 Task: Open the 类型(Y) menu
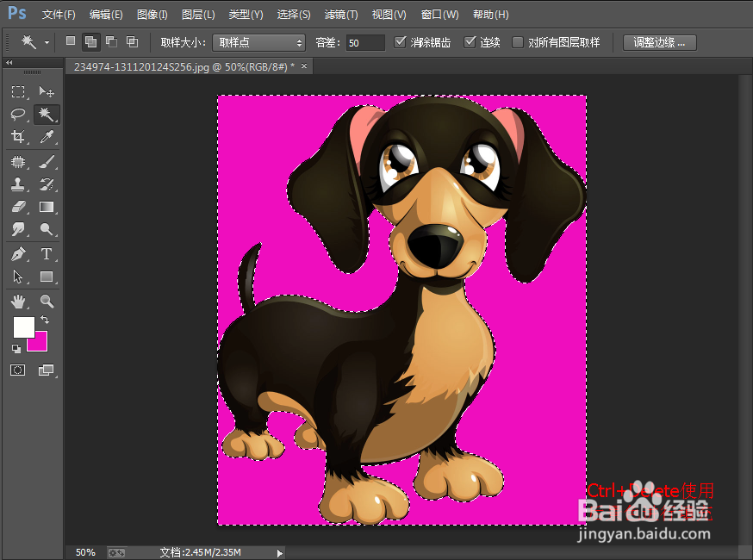tap(246, 15)
